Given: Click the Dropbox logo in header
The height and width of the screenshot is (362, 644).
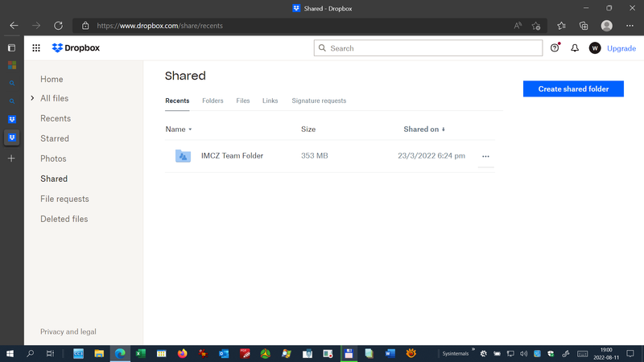Looking at the screenshot, I should point(76,48).
